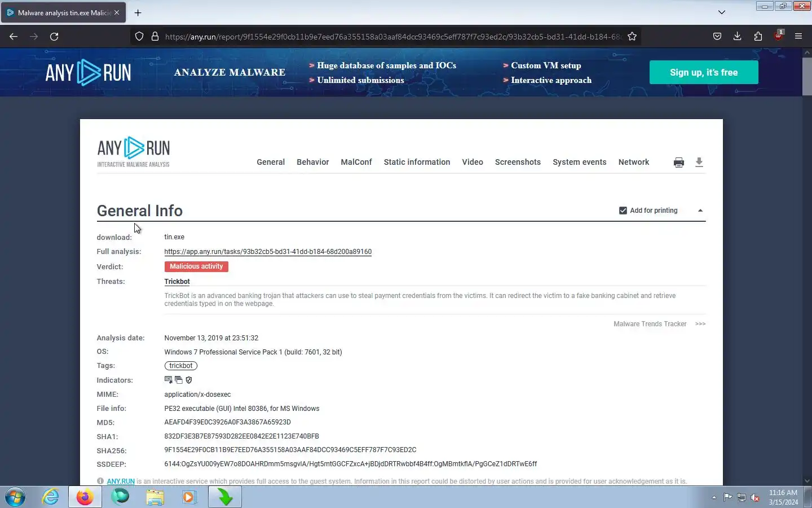
Task: Open the tracking protection shield icon
Action: click(139, 36)
